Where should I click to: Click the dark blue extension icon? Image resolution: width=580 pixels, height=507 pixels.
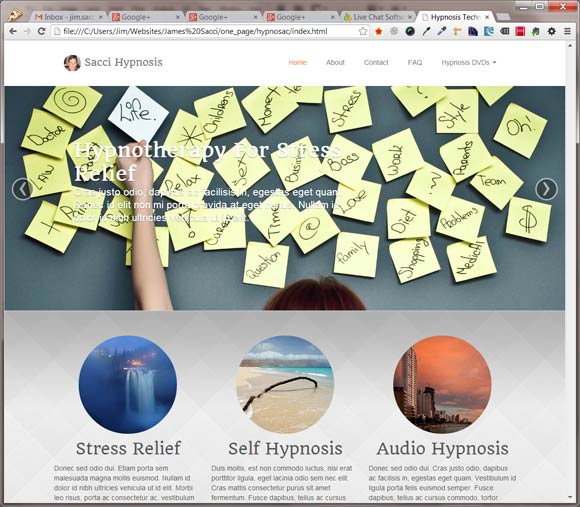click(x=473, y=31)
